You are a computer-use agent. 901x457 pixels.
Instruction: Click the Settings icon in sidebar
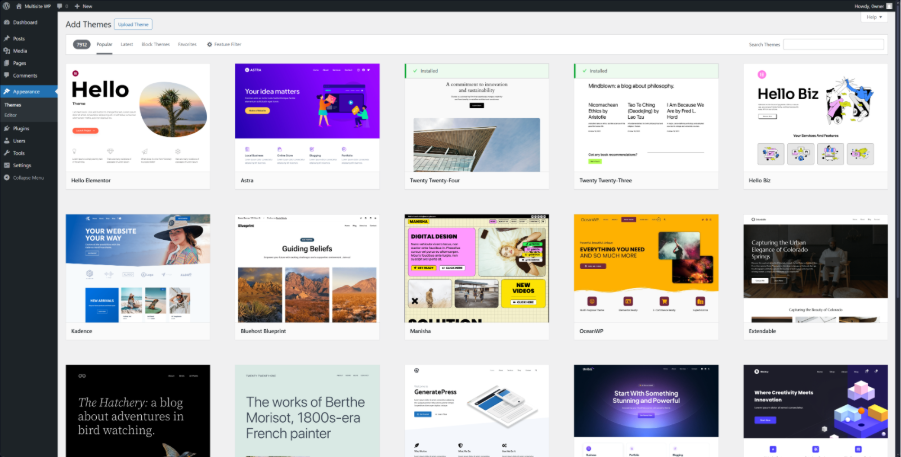(6, 165)
